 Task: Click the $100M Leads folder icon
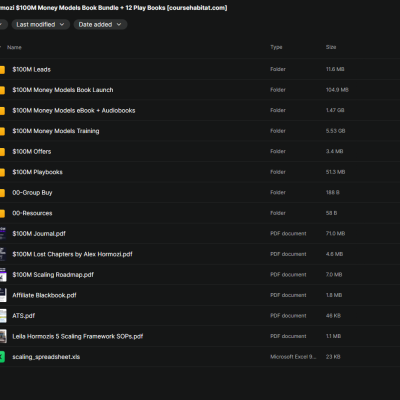2,70
